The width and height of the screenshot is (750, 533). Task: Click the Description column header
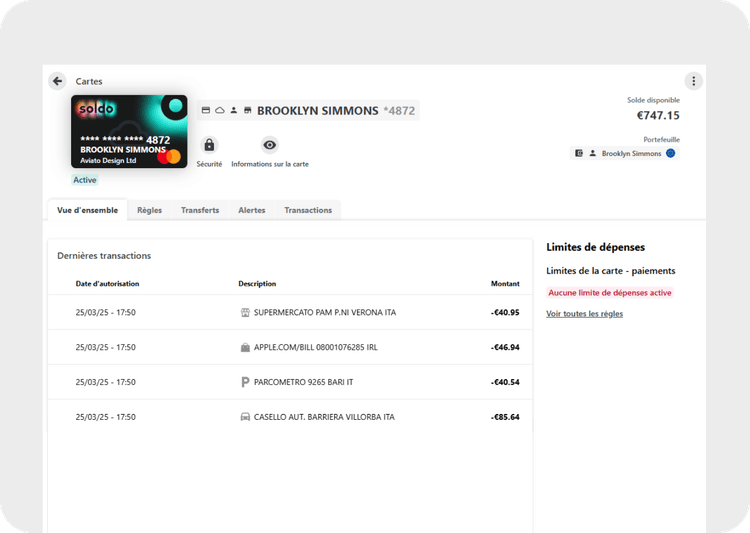[257, 284]
